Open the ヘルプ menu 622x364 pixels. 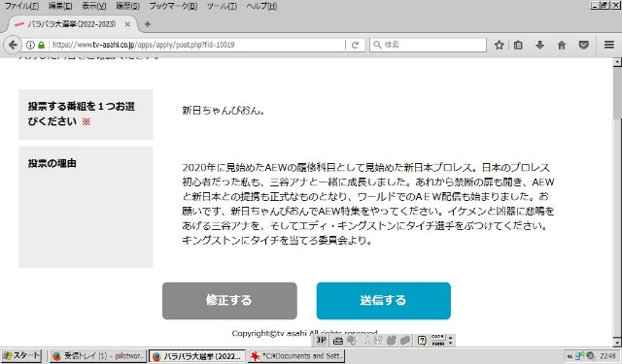(261, 6)
